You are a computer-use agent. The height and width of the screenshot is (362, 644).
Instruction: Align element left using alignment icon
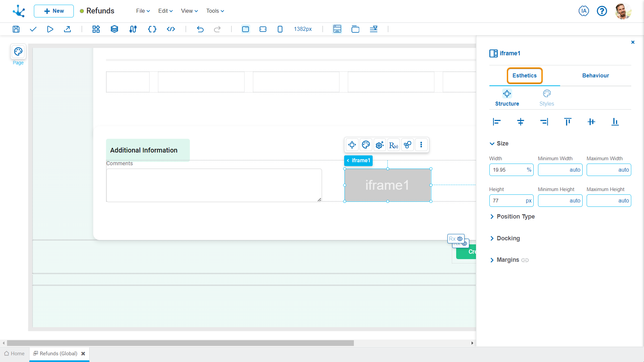[497, 122]
